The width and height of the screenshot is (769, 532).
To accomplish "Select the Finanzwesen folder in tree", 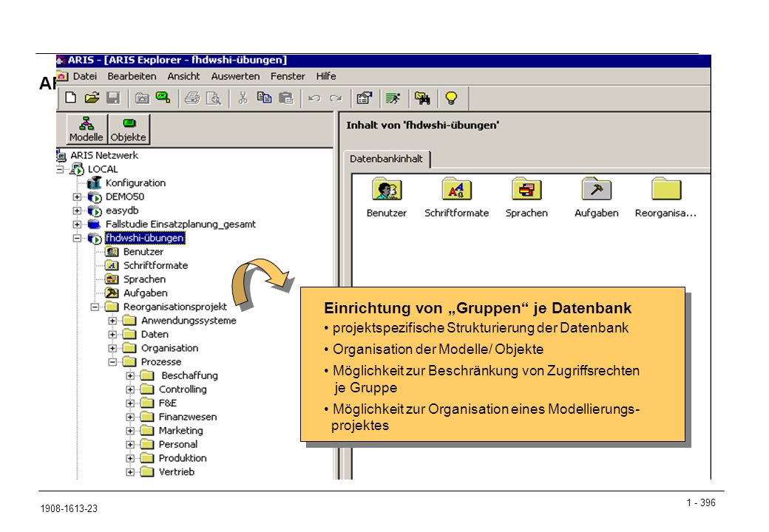I will tap(188, 417).
